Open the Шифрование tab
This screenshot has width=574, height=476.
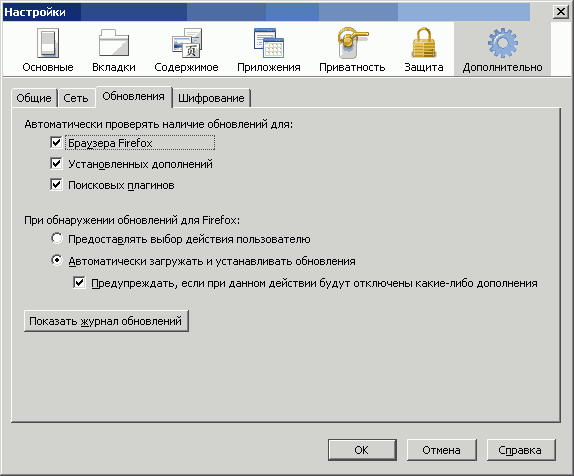(211, 98)
